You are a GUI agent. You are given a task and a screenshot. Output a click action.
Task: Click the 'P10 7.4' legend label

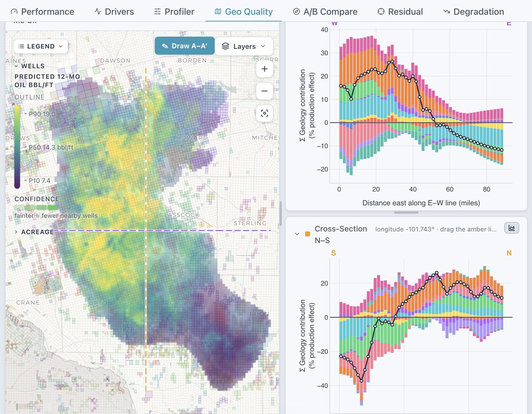40,181
